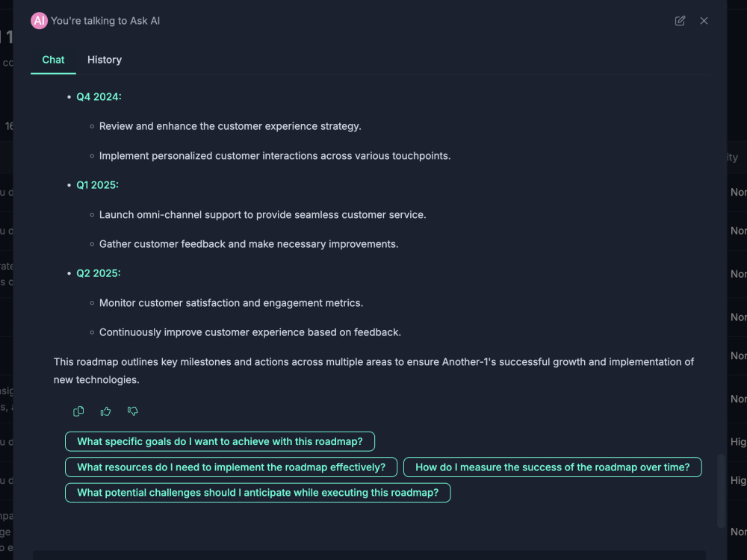
Task: Click the pink AI avatar icon
Action: pyautogui.click(x=39, y=20)
